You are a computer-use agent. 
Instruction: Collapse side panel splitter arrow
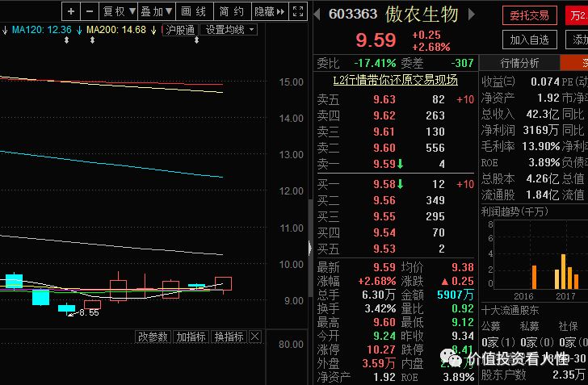(310, 248)
